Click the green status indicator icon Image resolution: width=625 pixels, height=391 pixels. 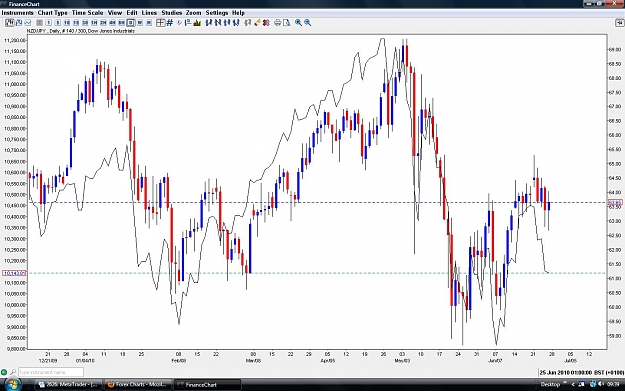(4, 372)
